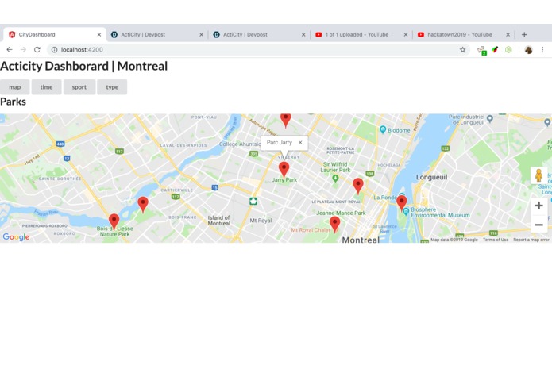
Task: Click the Mt Royal Chalet label
Action: [311, 230]
